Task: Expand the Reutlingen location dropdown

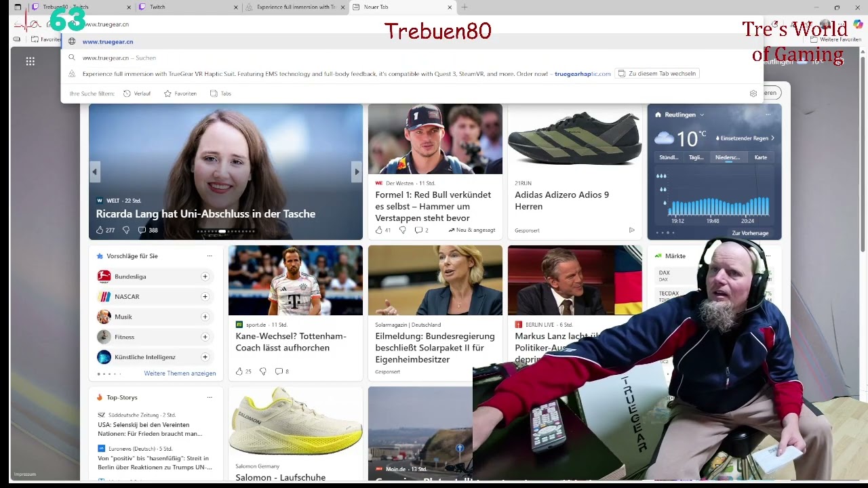Action: click(x=702, y=115)
